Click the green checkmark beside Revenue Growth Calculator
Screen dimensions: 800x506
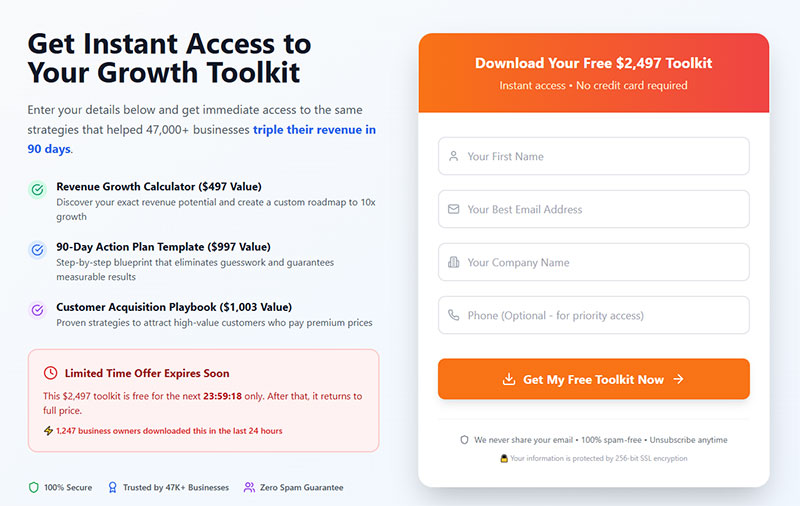click(x=37, y=190)
